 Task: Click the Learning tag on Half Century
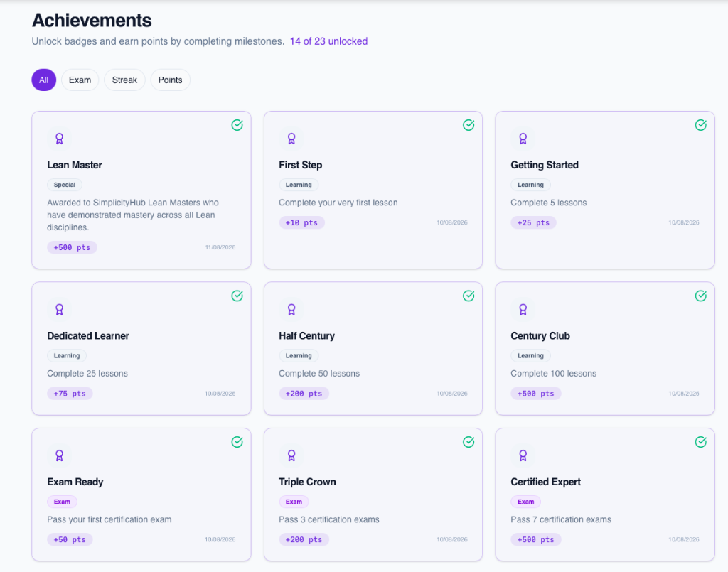[299, 355]
